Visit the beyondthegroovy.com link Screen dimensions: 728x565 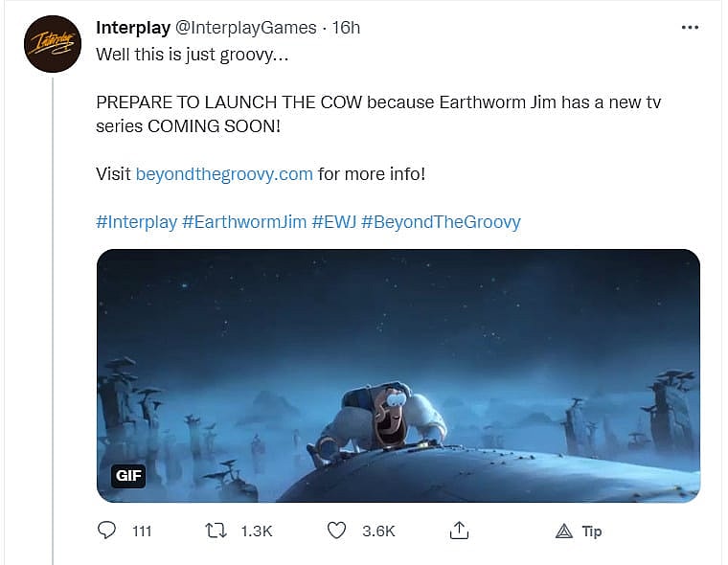pyautogui.click(x=224, y=174)
